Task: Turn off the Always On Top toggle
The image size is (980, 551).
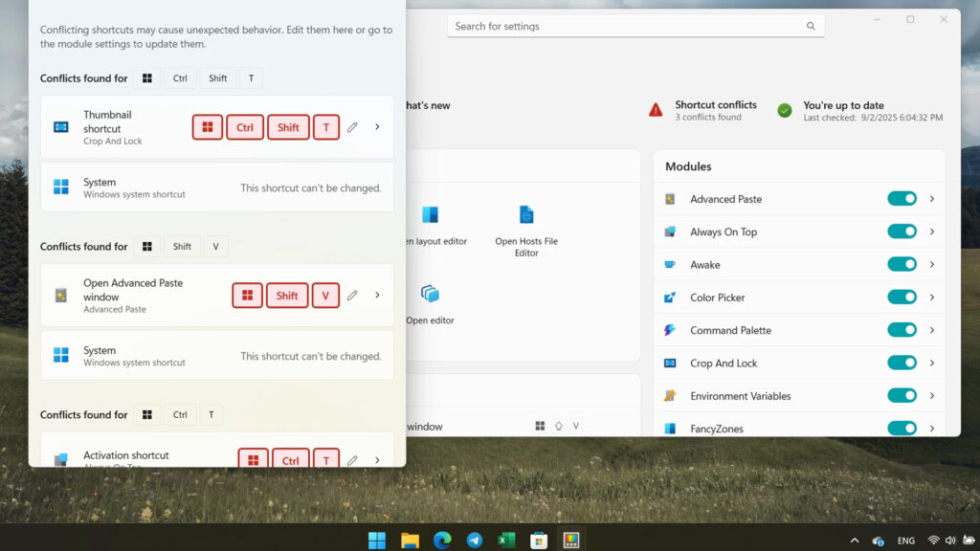Action: point(902,231)
